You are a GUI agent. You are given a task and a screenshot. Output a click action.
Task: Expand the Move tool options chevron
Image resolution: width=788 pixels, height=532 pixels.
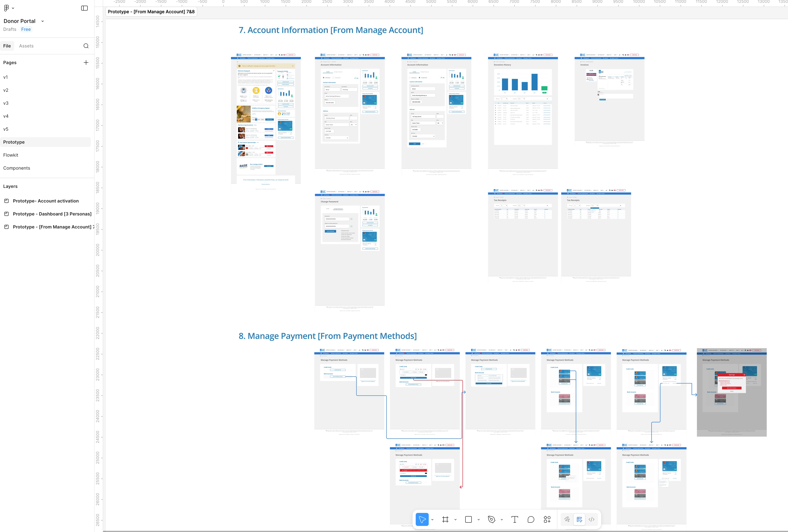click(432, 519)
